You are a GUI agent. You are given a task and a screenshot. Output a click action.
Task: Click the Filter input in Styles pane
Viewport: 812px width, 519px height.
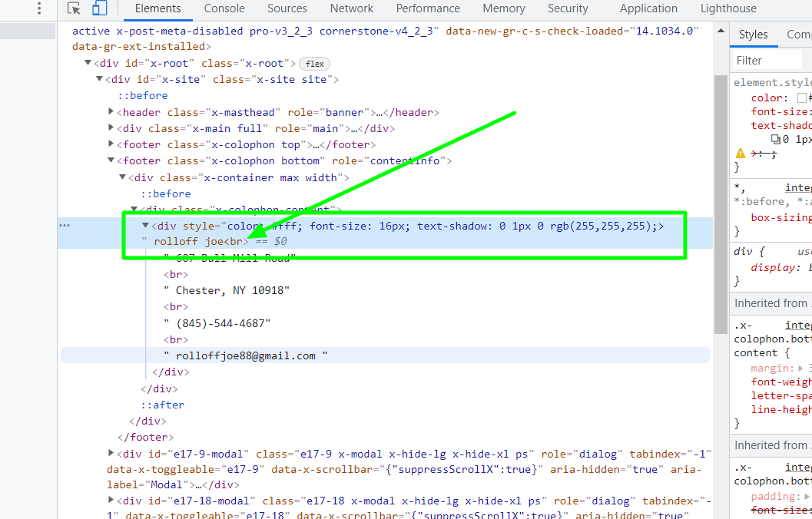(768, 61)
